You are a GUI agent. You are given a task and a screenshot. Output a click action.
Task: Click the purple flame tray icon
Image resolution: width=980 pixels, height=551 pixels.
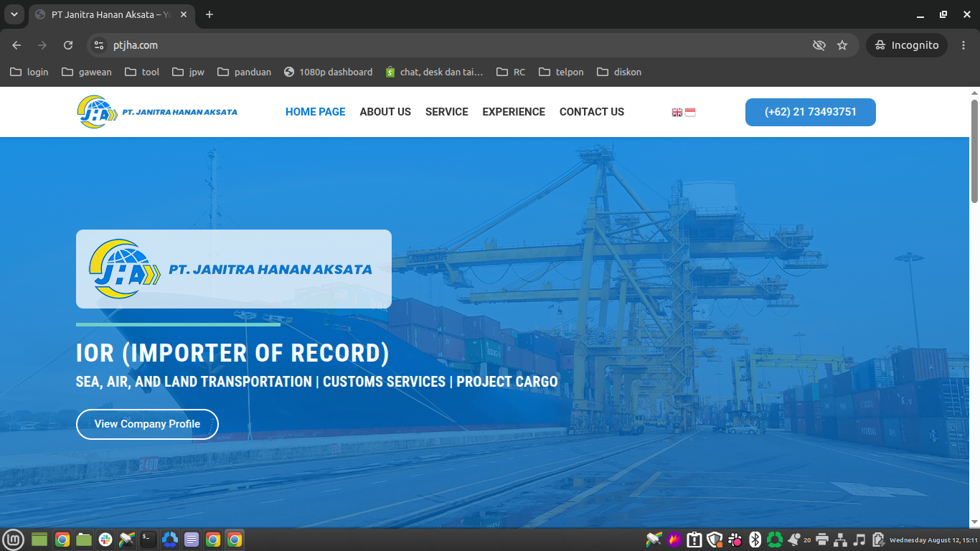point(674,540)
